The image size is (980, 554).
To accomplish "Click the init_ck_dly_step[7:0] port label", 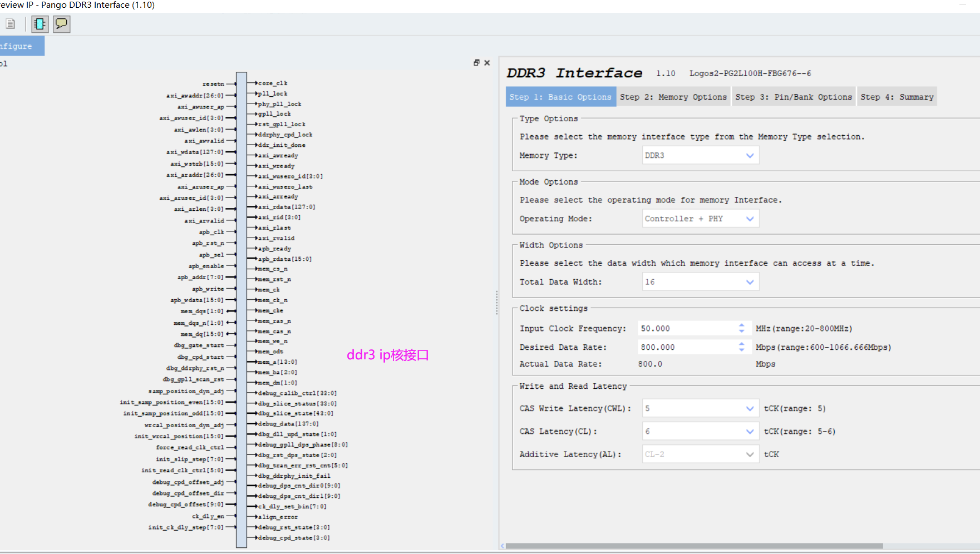I will pos(186,527).
